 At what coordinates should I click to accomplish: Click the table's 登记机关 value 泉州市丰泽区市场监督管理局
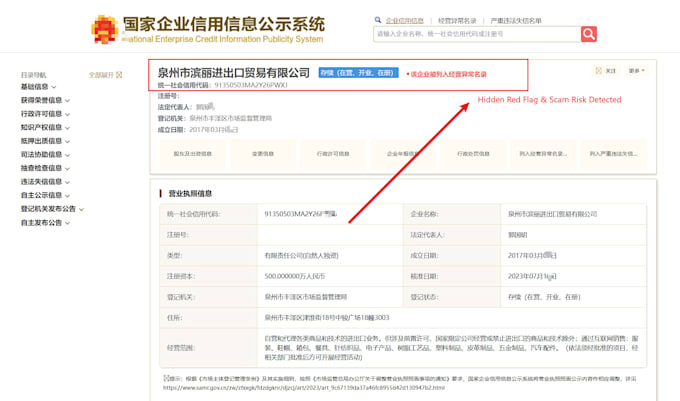[x=306, y=297]
